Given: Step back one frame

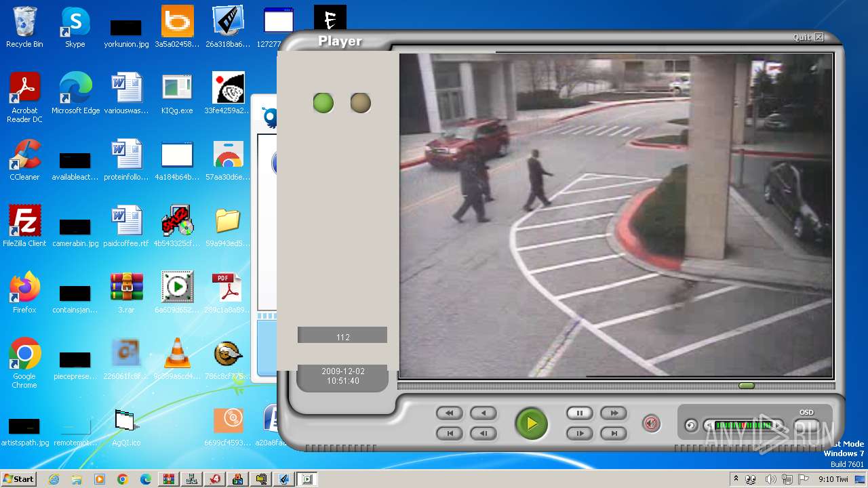Looking at the screenshot, I should (x=484, y=433).
